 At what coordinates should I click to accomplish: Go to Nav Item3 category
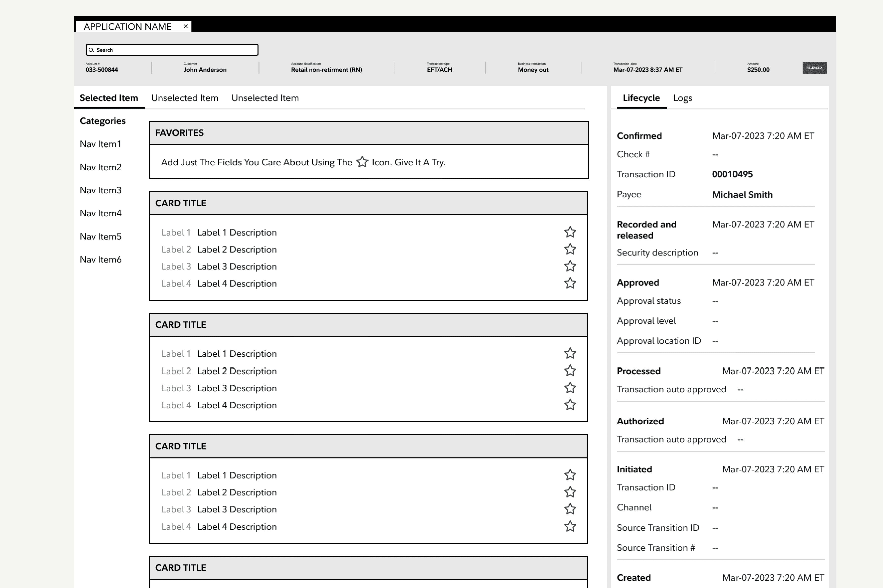tap(101, 190)
